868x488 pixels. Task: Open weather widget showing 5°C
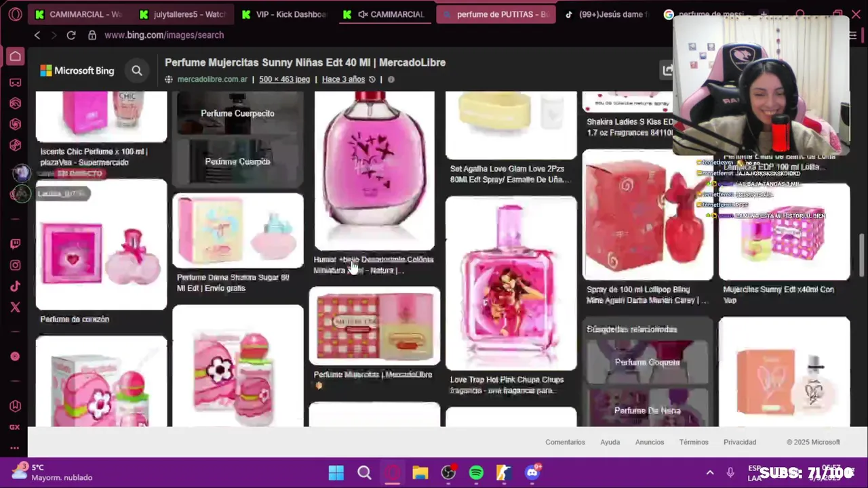52,472
